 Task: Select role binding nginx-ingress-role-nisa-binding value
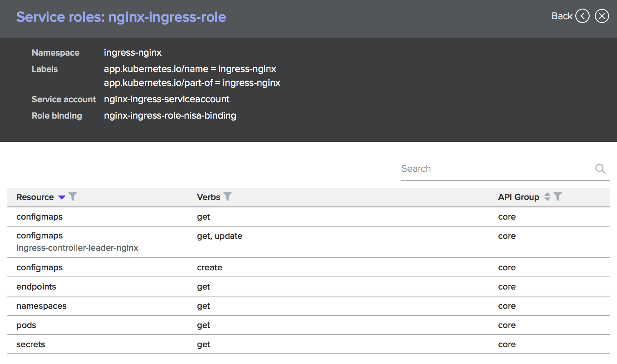click(170, 116)
